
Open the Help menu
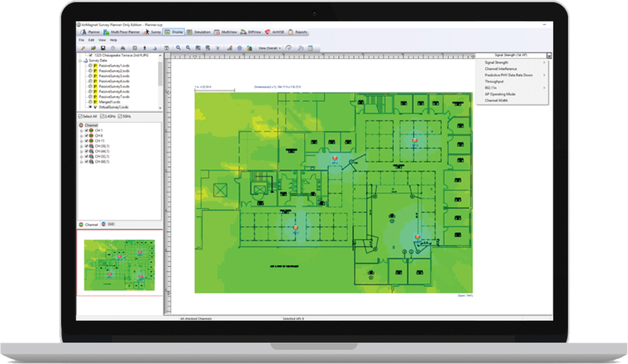click(x=113, y=40)
